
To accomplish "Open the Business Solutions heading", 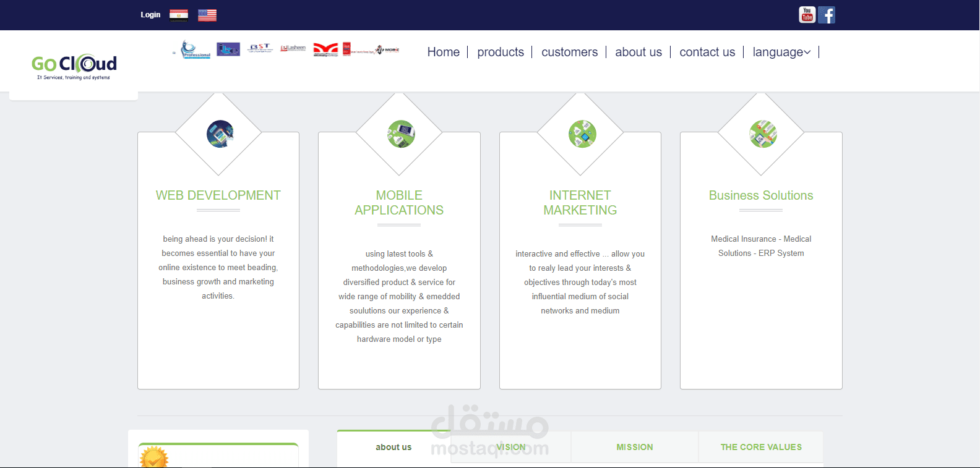I will coord(761,195).
